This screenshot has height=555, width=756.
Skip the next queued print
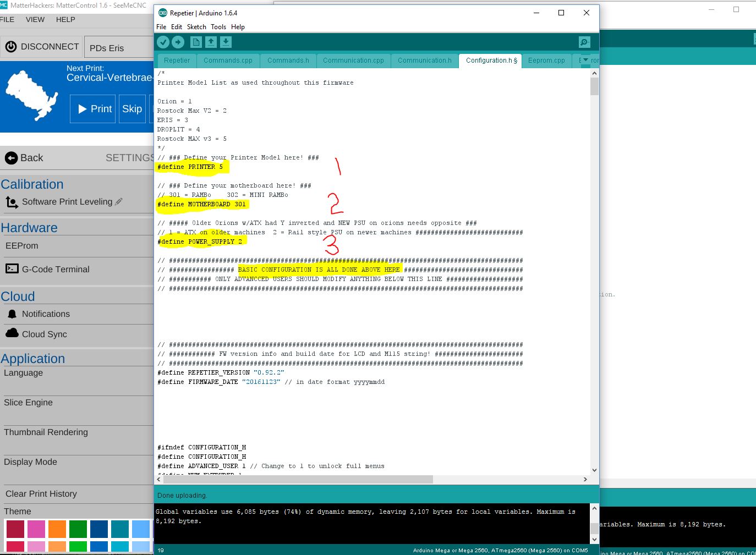132,109
